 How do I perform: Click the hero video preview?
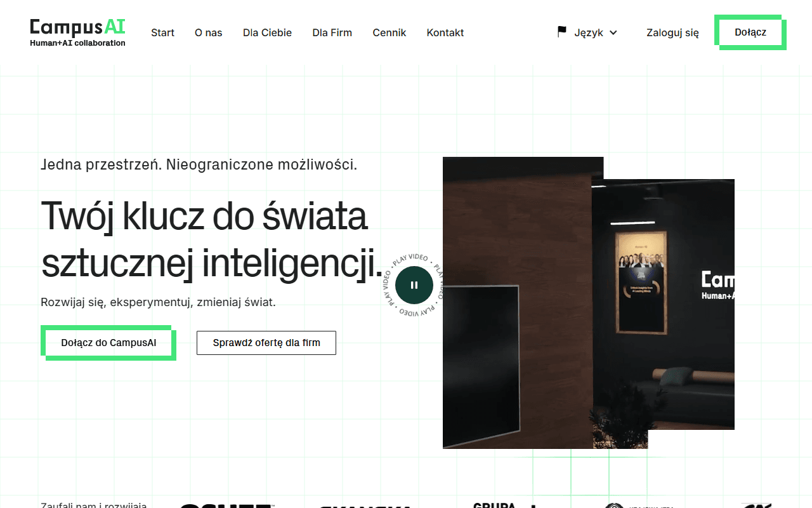pos(589,303)
